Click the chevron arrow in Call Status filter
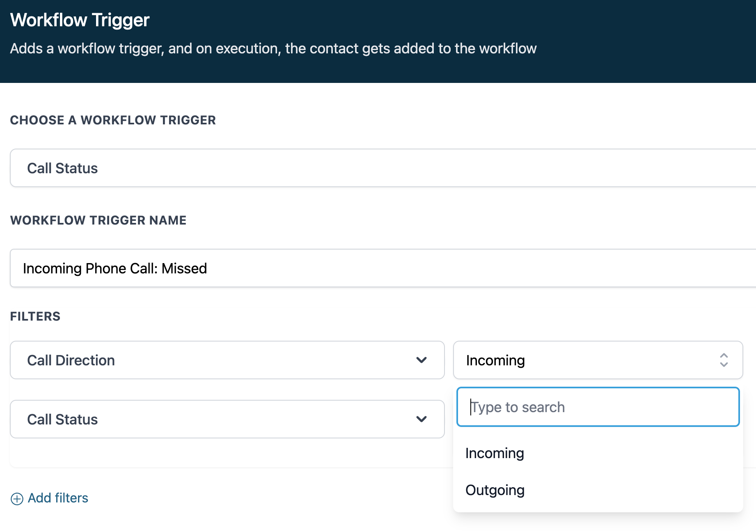This screenshot has height=532, width=756. pos(422,419)
